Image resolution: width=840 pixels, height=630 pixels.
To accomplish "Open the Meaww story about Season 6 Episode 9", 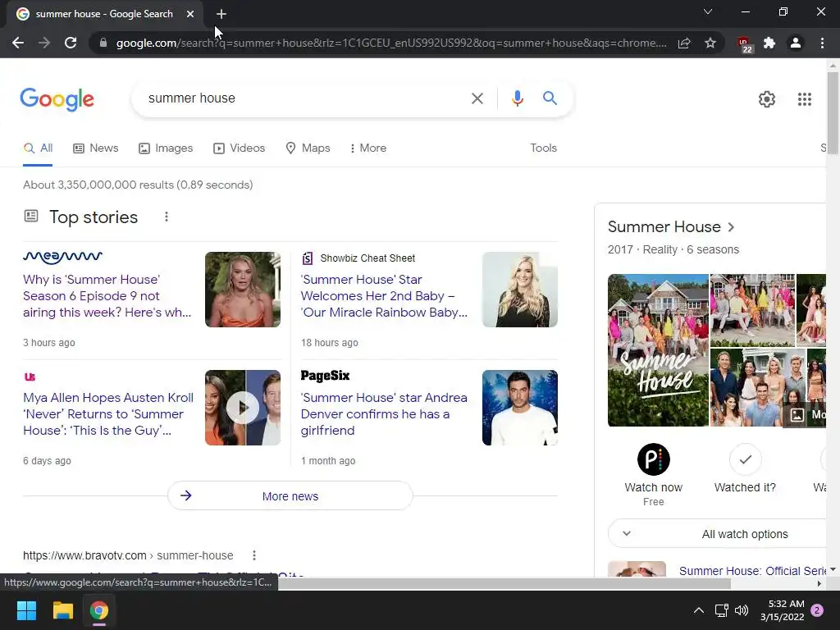I will 107,295.
